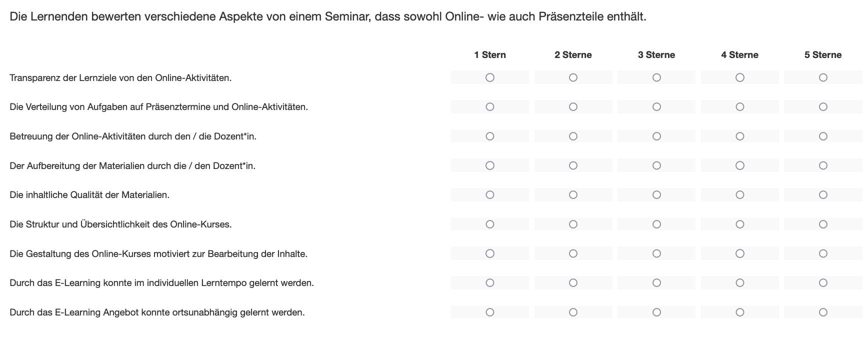Select 3 Sterne for inhaltliche Qualität der Materialien

[x=656, y=195]
